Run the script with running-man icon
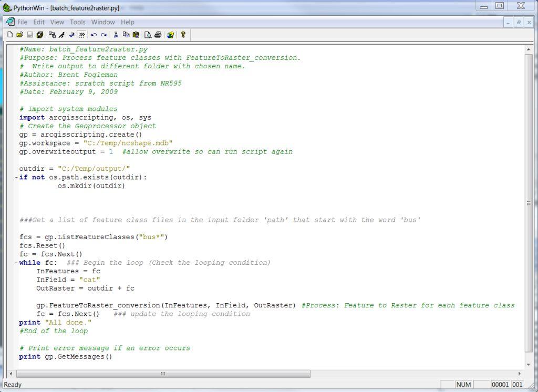This screenshot has width=538, height=392. (62, 35)
